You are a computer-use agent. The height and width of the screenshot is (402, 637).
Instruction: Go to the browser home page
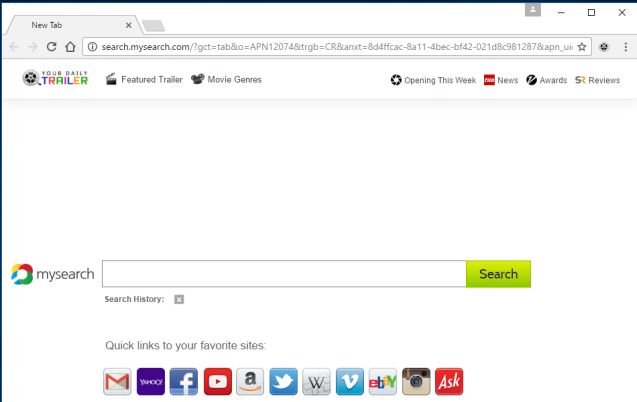70,47
